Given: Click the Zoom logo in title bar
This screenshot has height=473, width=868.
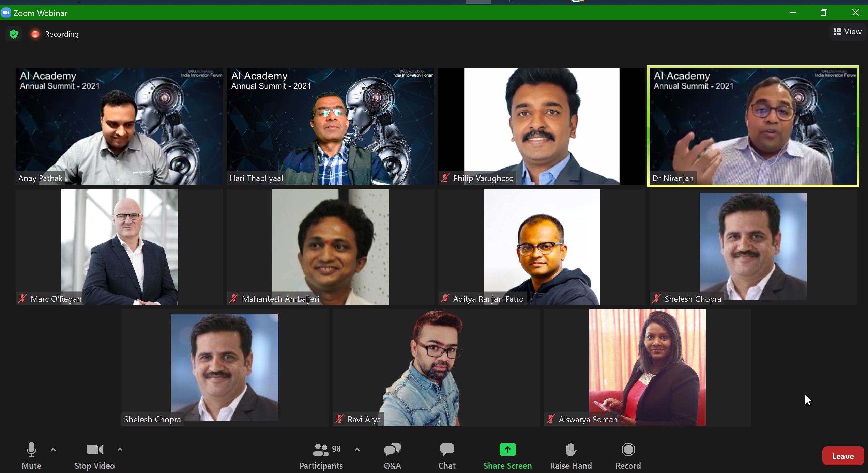Looking at the screenshot, I should 6,13.
